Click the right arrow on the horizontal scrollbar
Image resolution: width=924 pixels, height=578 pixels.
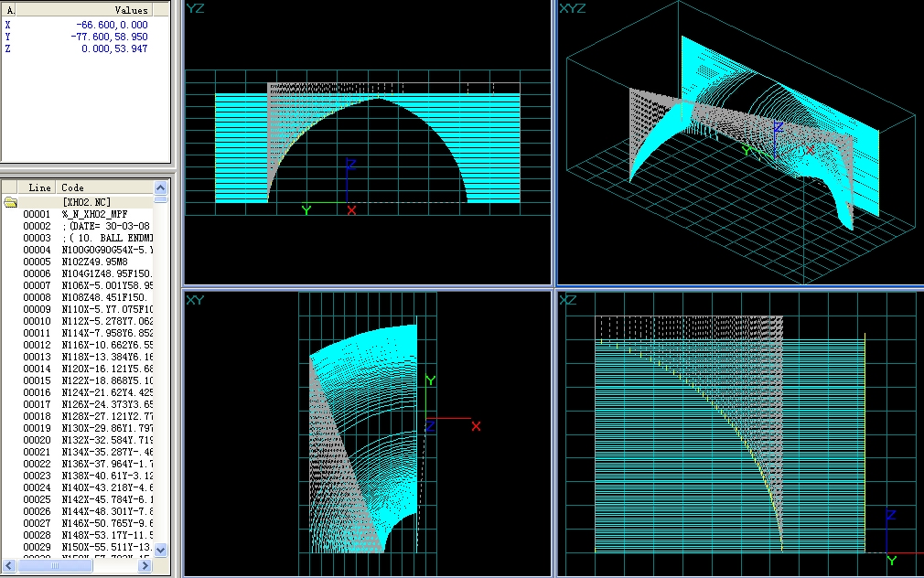click(x=145, y=565)
